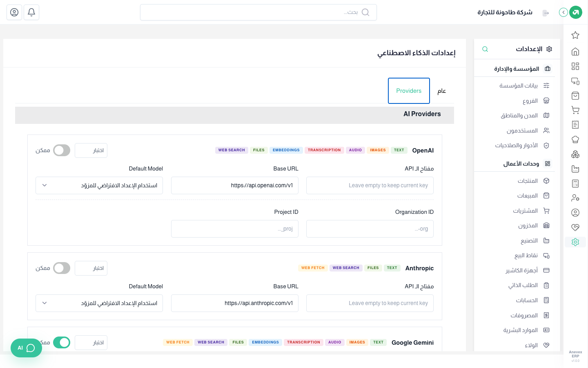588x368 pixels.
Task: Click the Anthropic API key field
Action: (370, 303)
